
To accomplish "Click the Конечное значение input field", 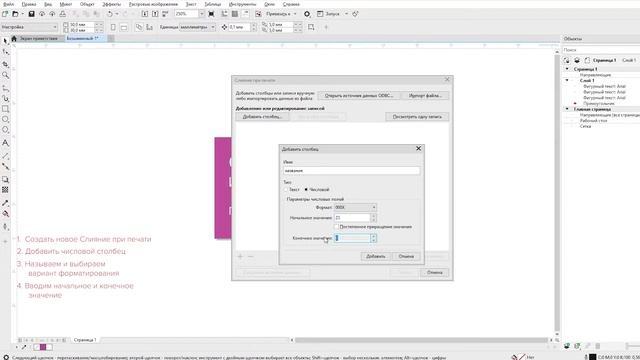I will click(x=352, y=238).
